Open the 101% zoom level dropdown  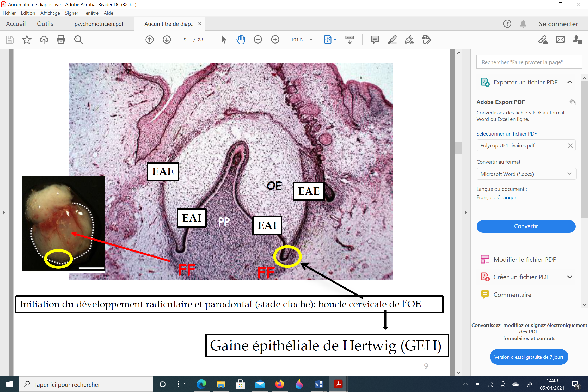click(311, 40)
